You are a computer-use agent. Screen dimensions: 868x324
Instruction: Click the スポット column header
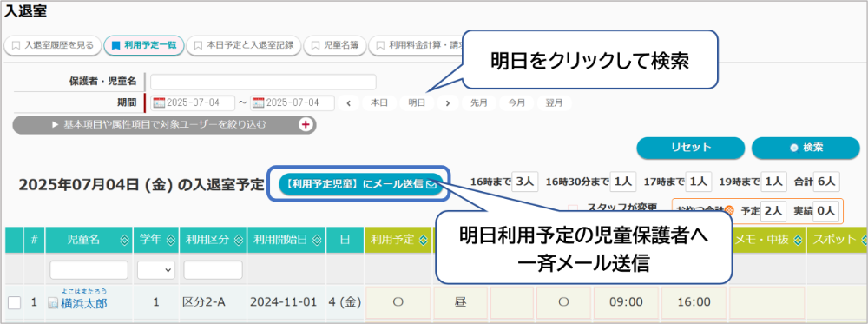837,240
